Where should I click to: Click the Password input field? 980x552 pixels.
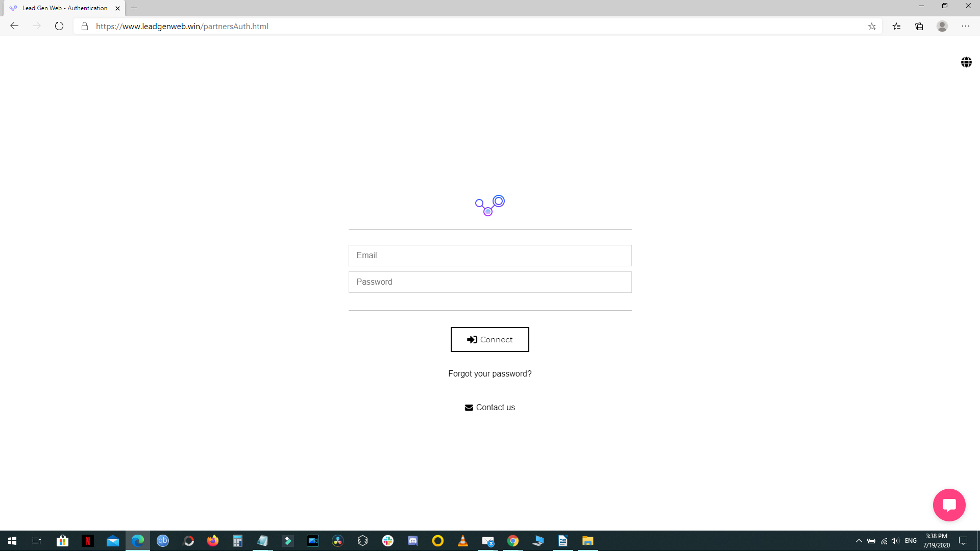[489, 282]
